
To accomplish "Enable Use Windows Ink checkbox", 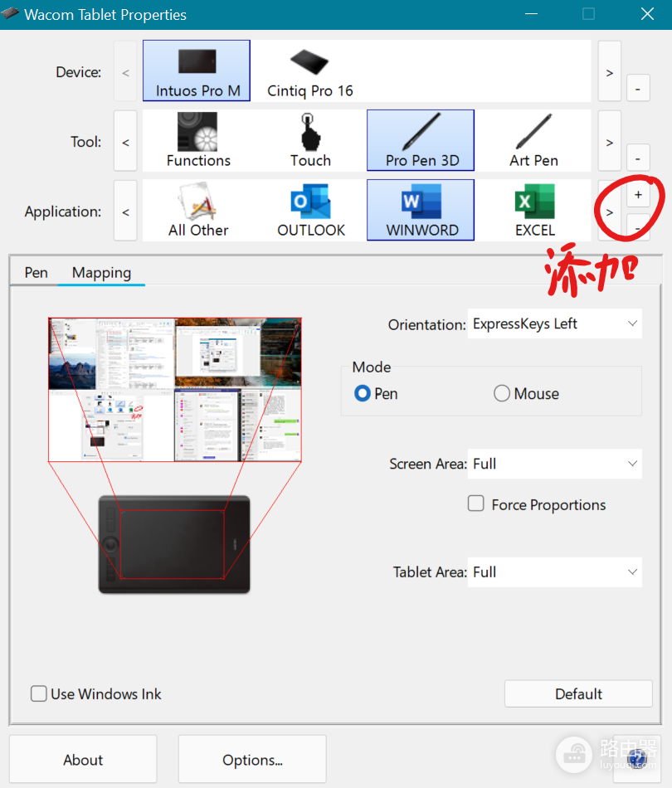I will tap(39, 693).
